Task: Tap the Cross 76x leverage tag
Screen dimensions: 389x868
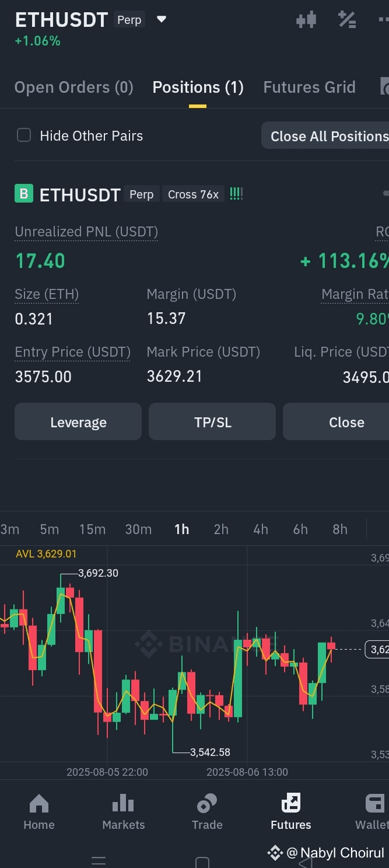Action: click(x=193, y=194)
